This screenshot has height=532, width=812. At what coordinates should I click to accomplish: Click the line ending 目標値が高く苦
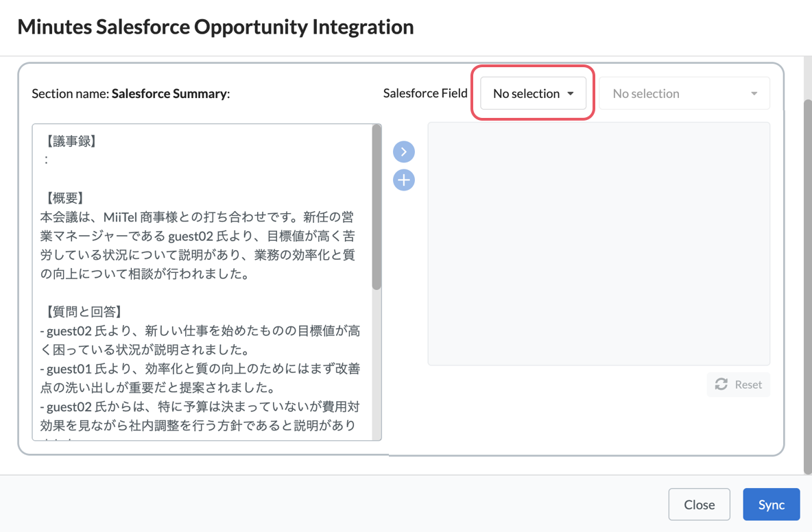pyautogui.click(x=198, y=236)
